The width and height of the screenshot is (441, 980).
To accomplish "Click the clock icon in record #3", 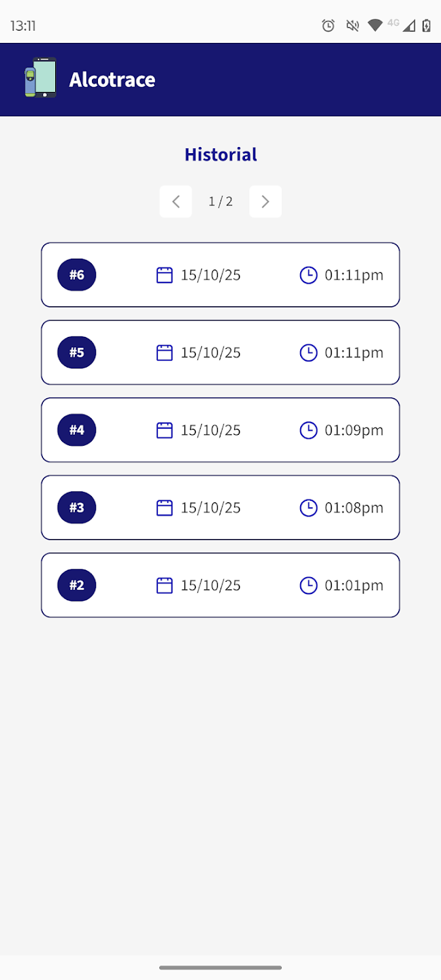I will 308,508.
